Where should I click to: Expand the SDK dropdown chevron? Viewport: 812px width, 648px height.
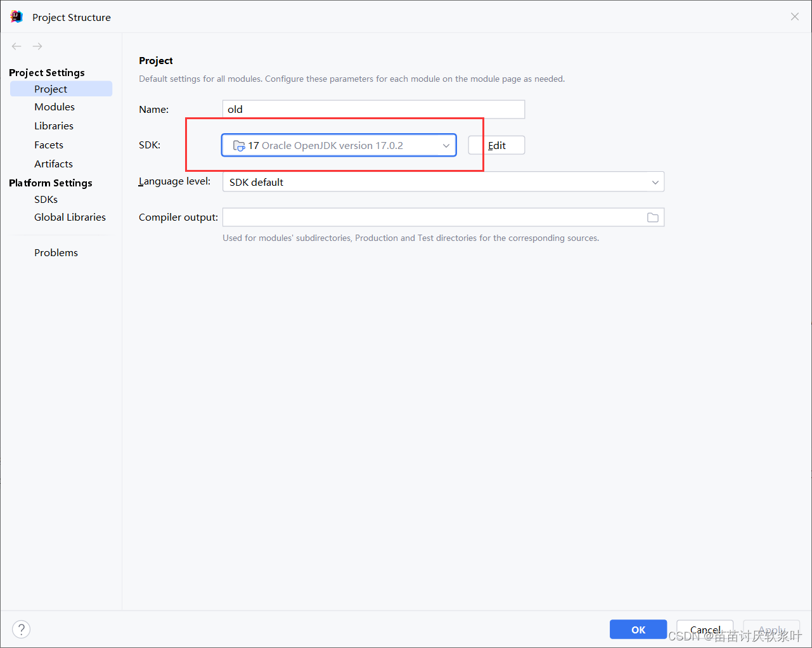446,145
